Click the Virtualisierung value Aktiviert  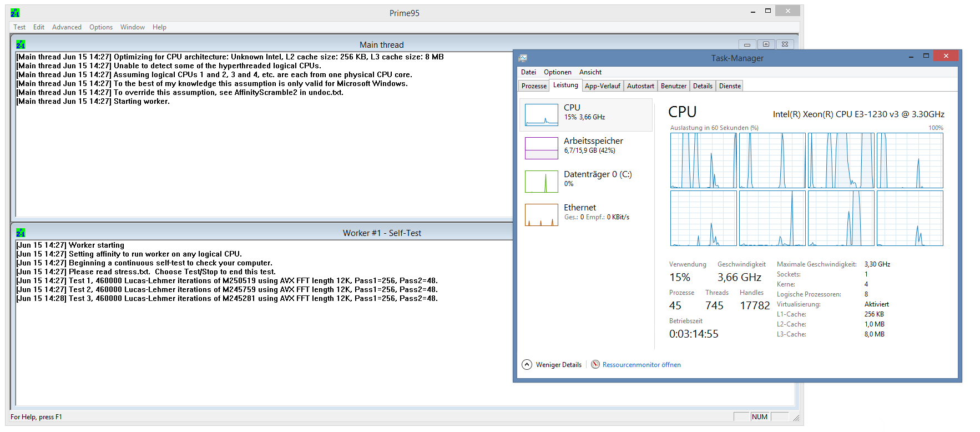tap(877, 304)
